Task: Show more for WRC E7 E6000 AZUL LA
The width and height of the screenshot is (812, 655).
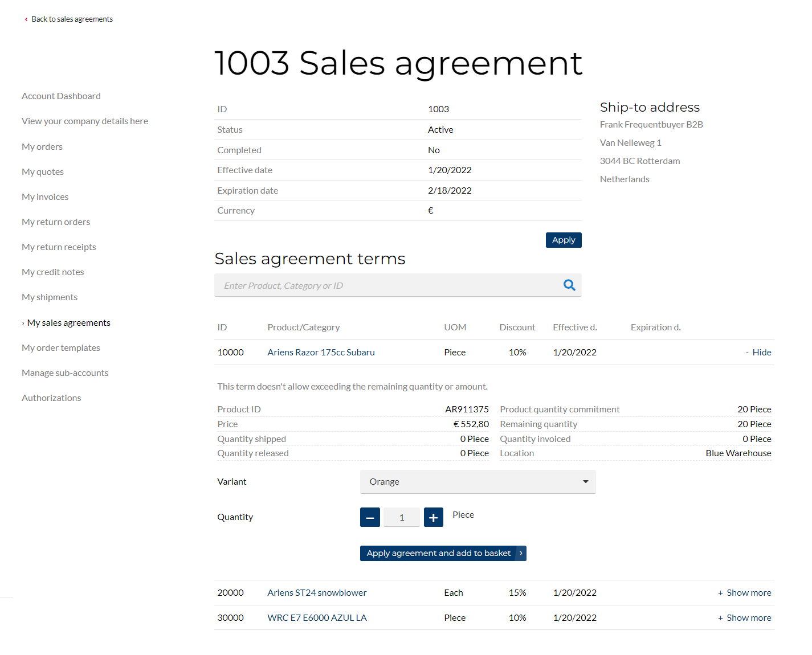Action: 744,618
